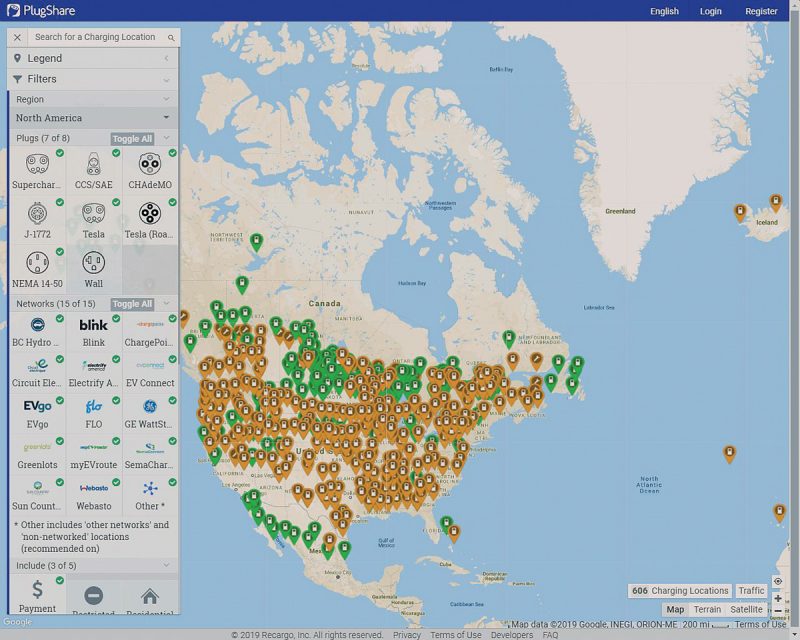Click the ChargePoint network logo
This screenshot has width=800, height=640.
tap(150, 324)
